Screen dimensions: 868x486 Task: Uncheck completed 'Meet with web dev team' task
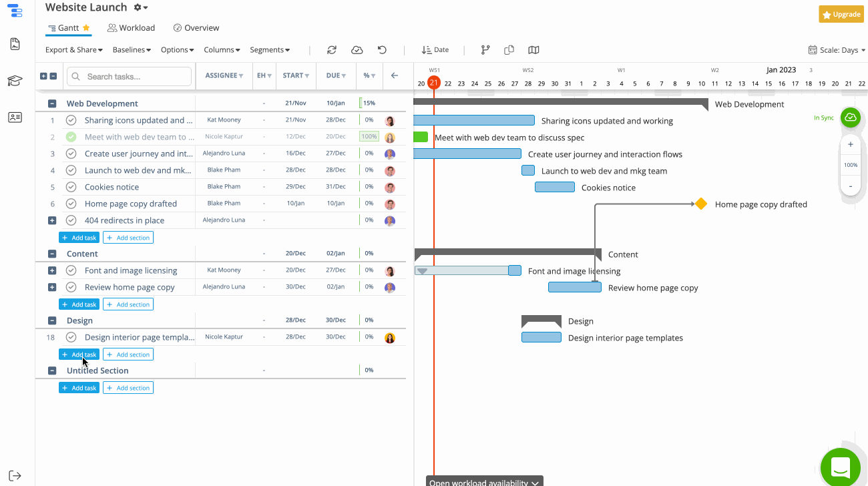coord(71,137)
